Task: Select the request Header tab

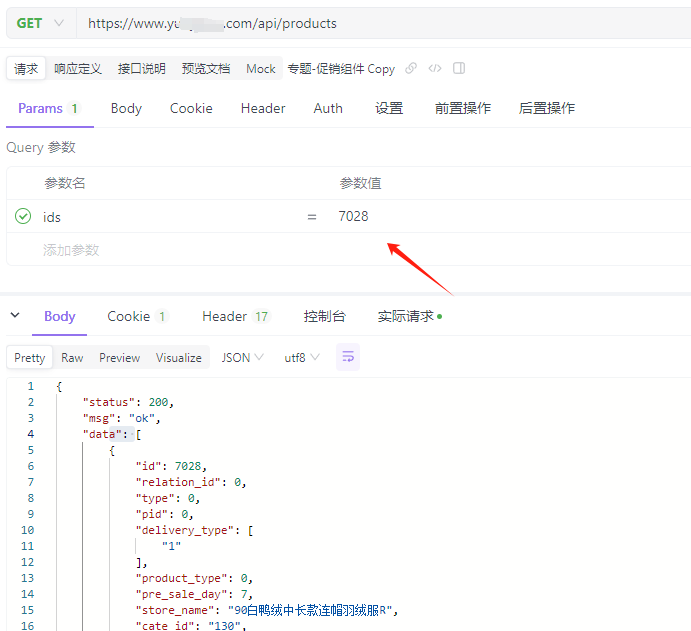Action: click(x=263, y=108)
